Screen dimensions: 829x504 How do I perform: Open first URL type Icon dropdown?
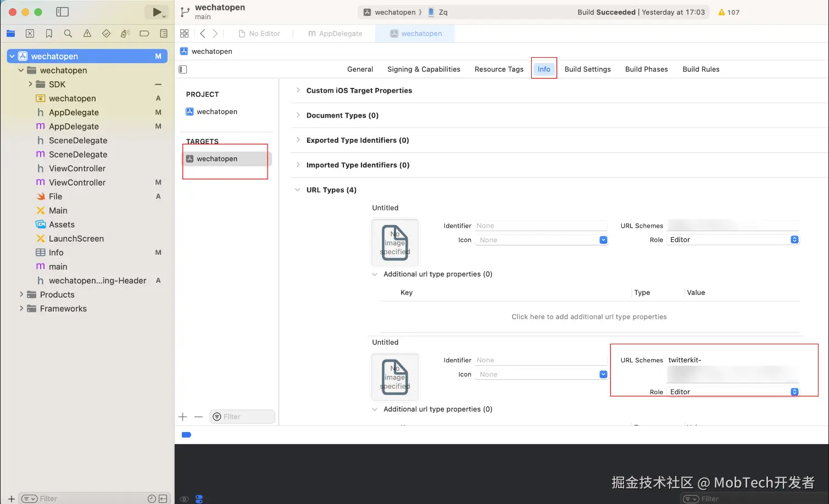click(541, 240)
